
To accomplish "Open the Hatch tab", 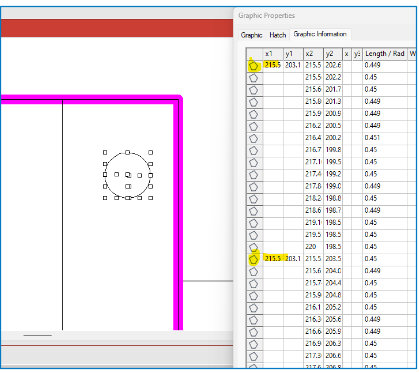I will (278, 35).
